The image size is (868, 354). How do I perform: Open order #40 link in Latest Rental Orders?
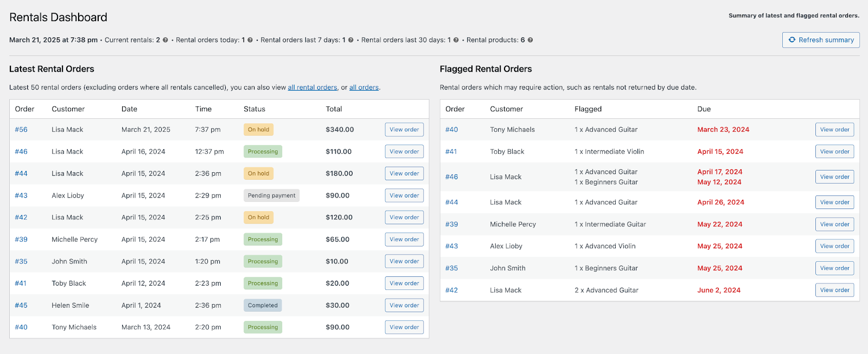pos(21,327)
